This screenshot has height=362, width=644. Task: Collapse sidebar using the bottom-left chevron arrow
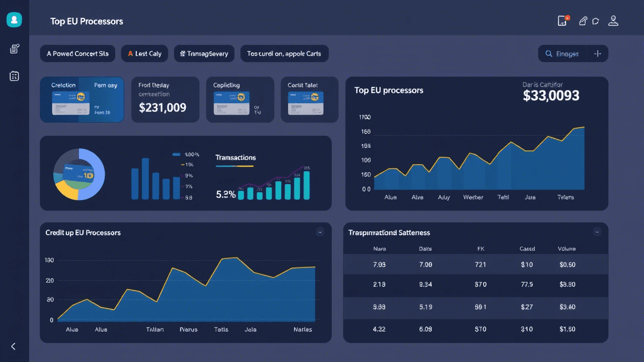[14, 346]
